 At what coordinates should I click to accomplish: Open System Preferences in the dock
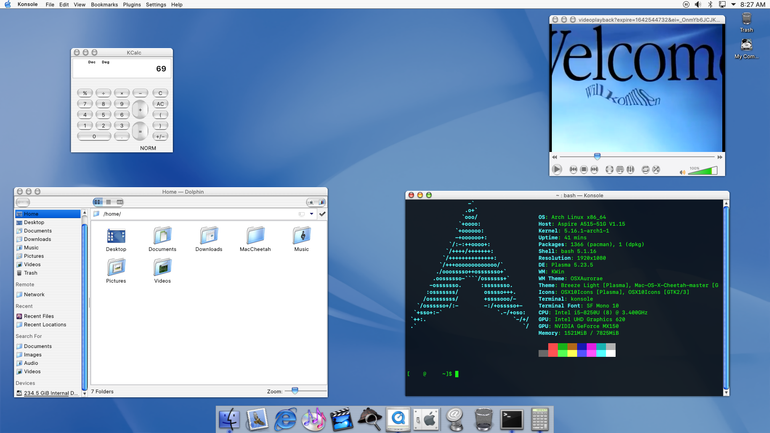click(x=426, y=420)
